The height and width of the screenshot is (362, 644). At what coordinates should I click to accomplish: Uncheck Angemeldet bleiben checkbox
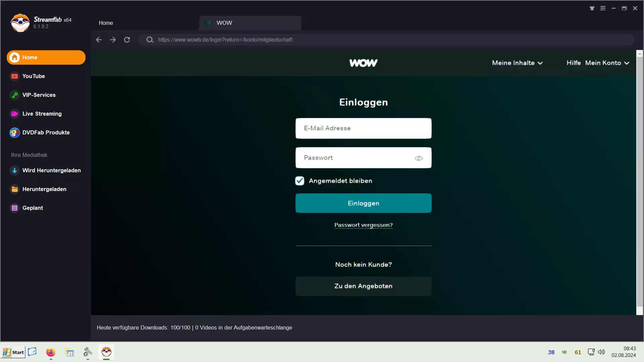click(300, 181)
